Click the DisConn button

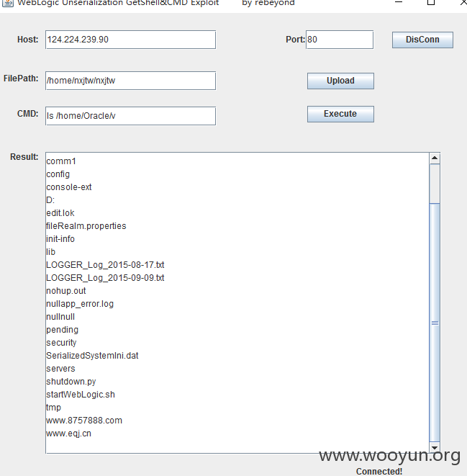pos(422,40)
